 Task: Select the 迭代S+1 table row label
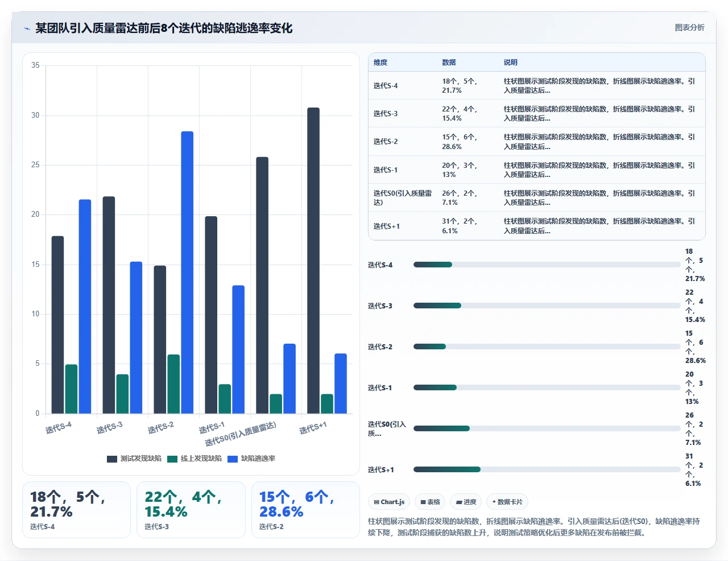click(x=387, y=226)
